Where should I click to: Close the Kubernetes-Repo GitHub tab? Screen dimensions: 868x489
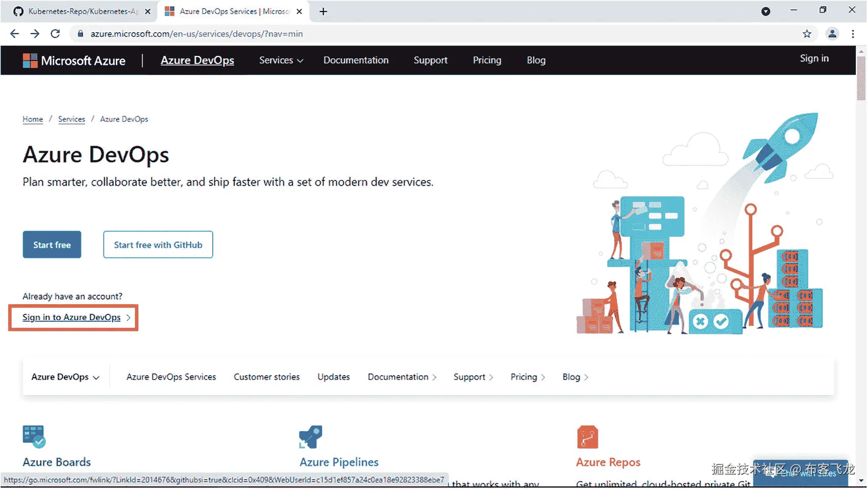click(147, 11)
